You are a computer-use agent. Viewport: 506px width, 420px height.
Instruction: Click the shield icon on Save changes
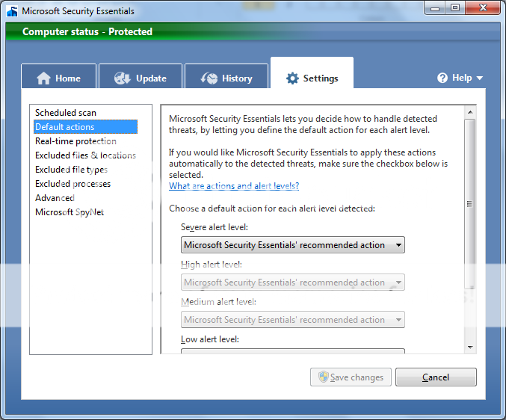324,377
